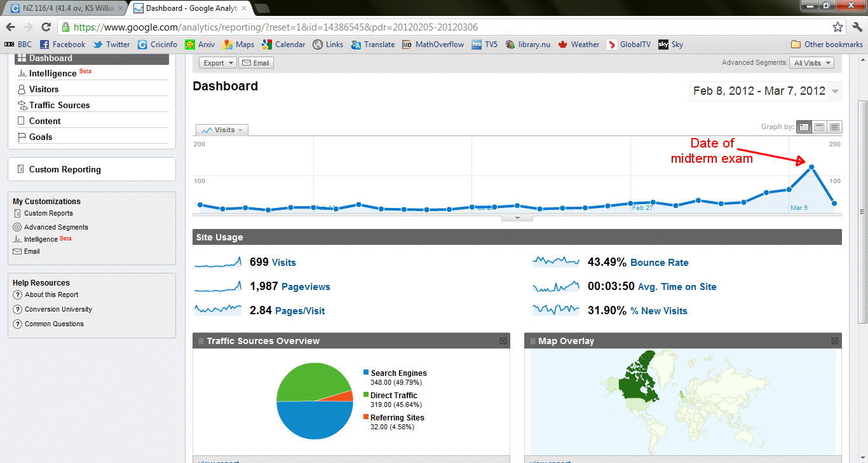Screen dimensions: 868x463
Task: Open the date range dropdown
Action: tap(835, 91)
